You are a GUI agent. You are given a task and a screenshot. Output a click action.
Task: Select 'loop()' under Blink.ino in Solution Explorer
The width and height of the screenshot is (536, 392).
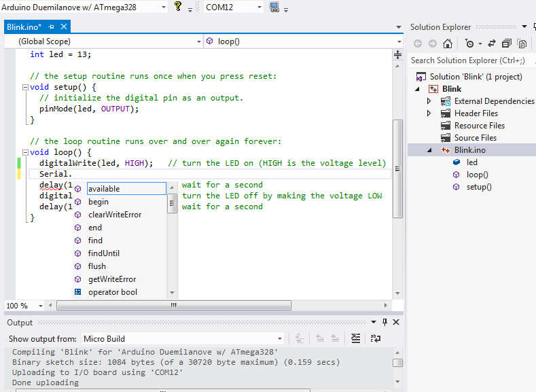pos(477,175)
